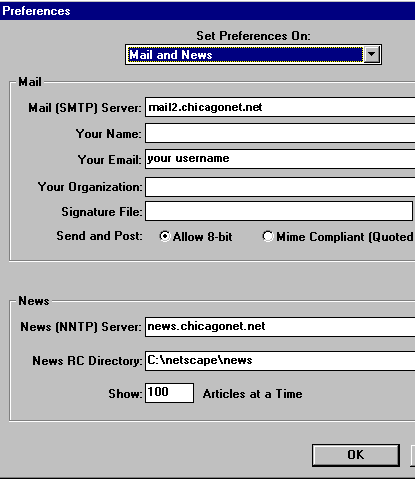The image size is (415, 479).
Task: Click the News group box heading
Action: pyautogui.click(x=34, y=301)
